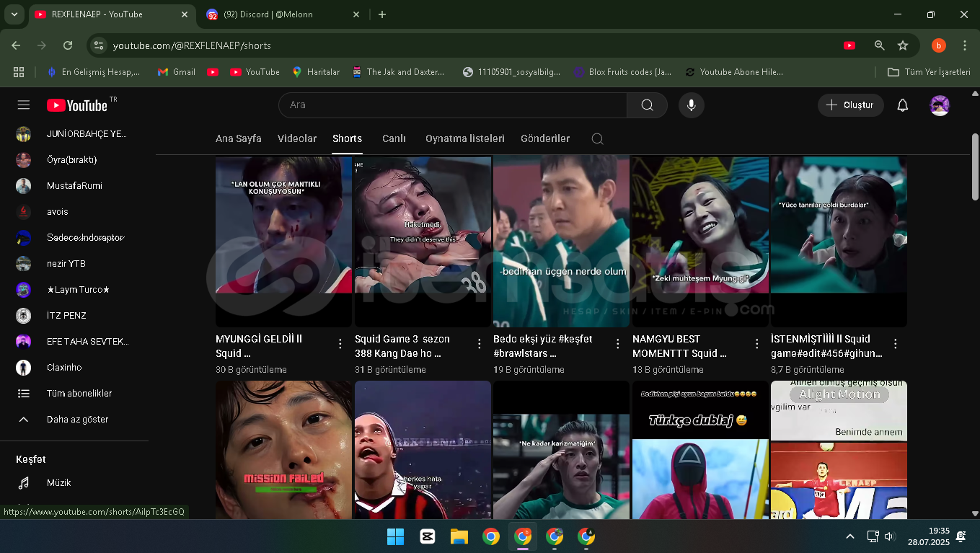This screenshot has height=553, width=980.
Task: Open options for İSTENMİŞTİİİİ short
Action: (x=896, y=344)
